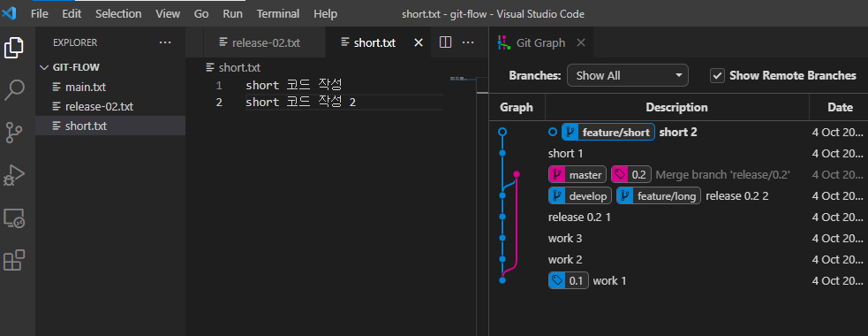
Task: Open the Terminal menu
Action: pyautogui.click(x=278, y=13)
